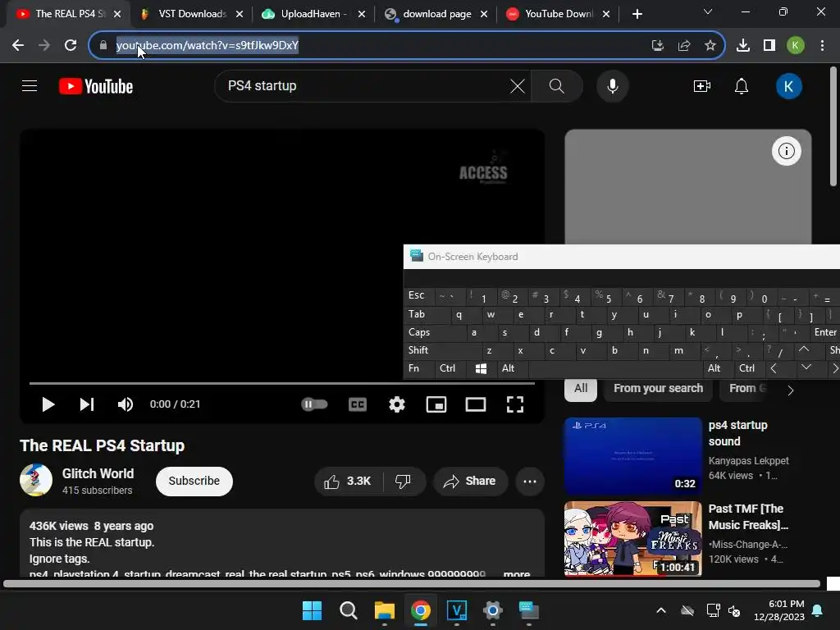The height and width of the screenshot is (630, 840).
Task: Skip to the next video
Action: point(87,404)
